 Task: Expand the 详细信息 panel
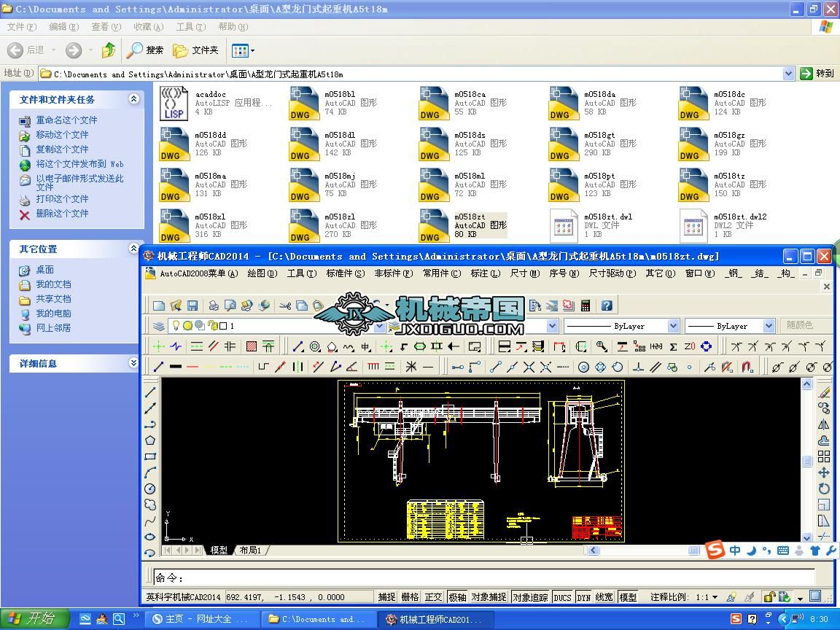coord(134,363)
